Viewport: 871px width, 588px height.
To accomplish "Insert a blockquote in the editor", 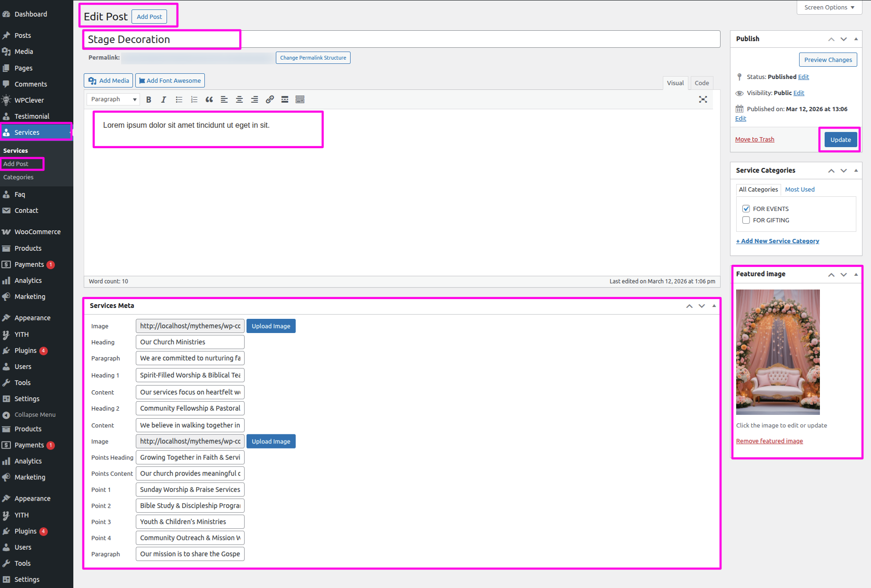I will 209,99.
